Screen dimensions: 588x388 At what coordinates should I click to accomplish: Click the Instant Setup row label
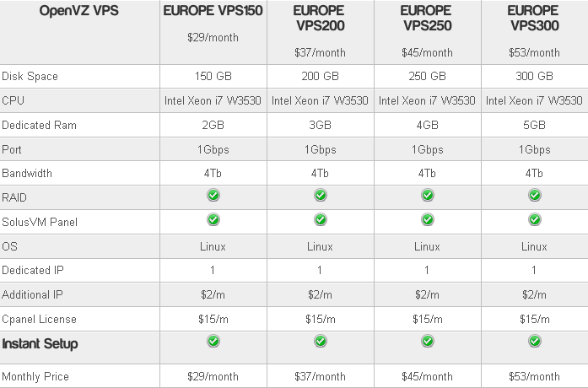tap(40, 344)
